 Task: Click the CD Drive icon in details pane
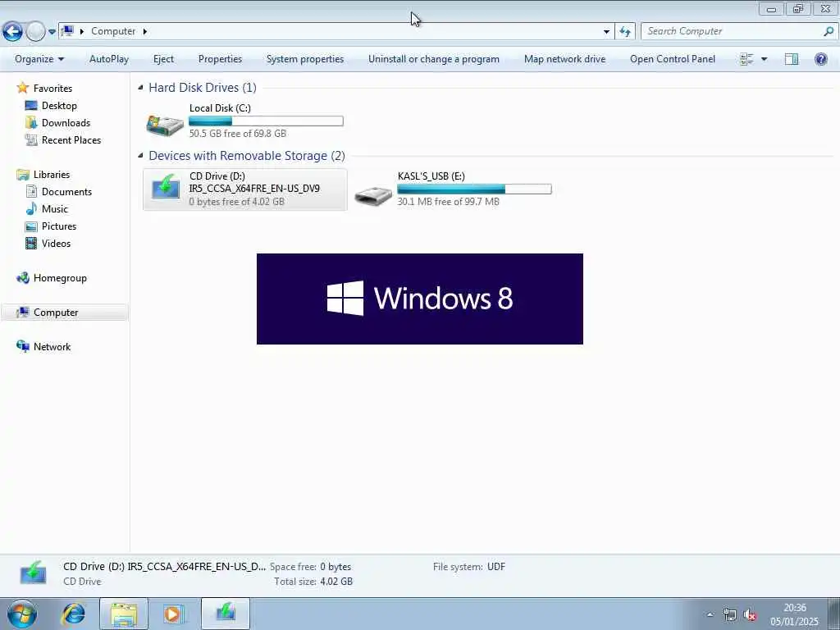click(x=33, y=572)
